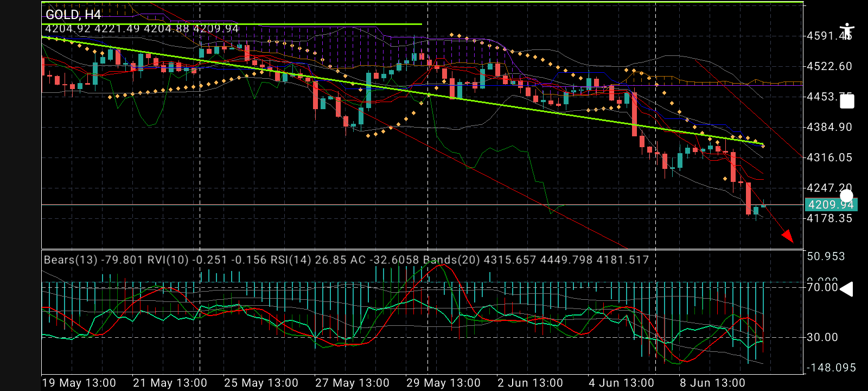The image size is (868, 391).
Task: Tap the current price tag 4209.94
Action: click(831, 205)
